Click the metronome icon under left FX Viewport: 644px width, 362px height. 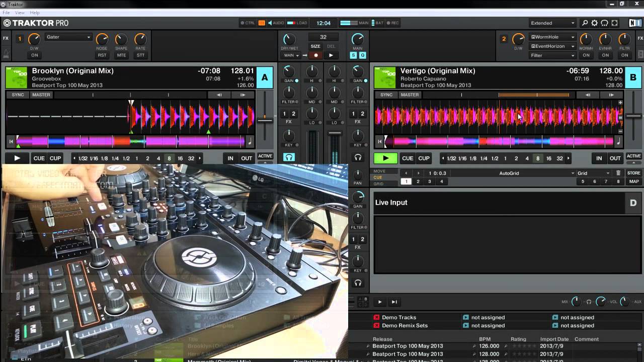point(6,53)
